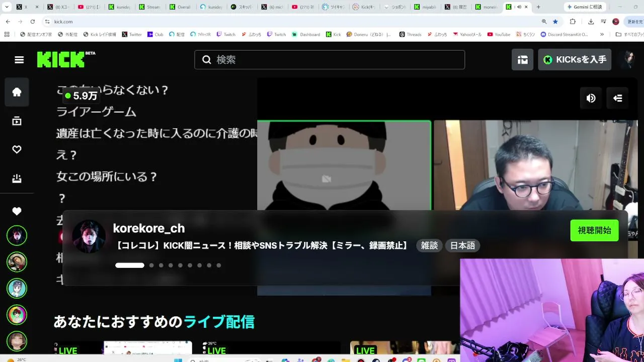This screenshot has height=362, width=644.
Task: Switch to the Stream browser tab
Action: click(x=150, y=7)
